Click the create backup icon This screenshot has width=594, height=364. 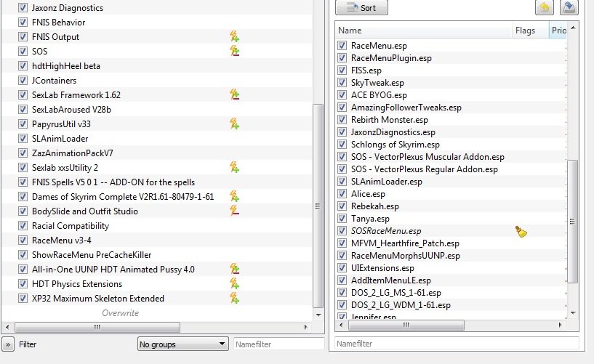pyautogui.click(x=569, y=7)
